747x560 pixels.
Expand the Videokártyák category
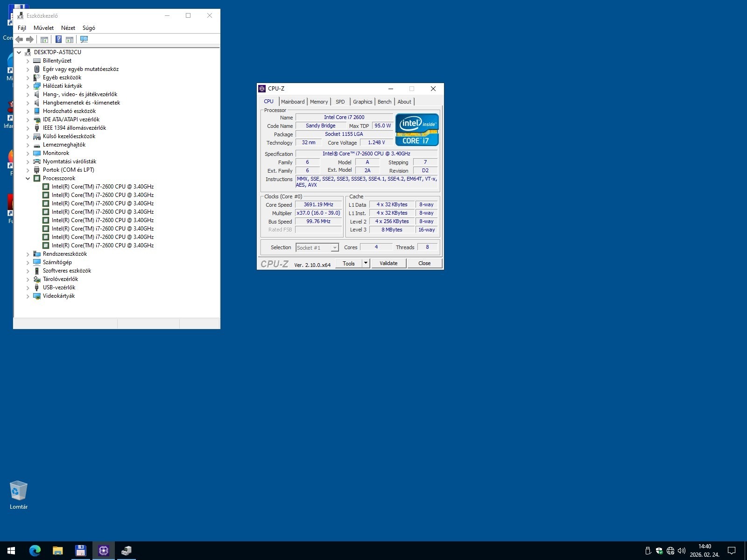(28, 296)
